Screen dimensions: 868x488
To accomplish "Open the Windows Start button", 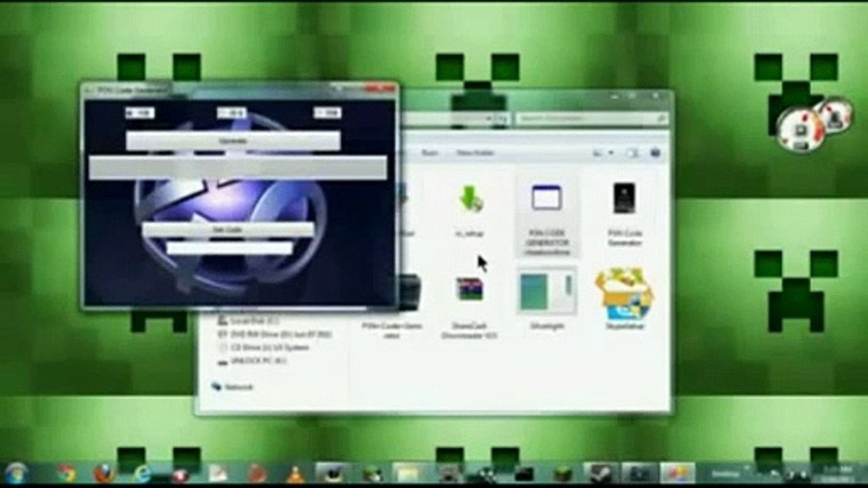I will (17, 472).
